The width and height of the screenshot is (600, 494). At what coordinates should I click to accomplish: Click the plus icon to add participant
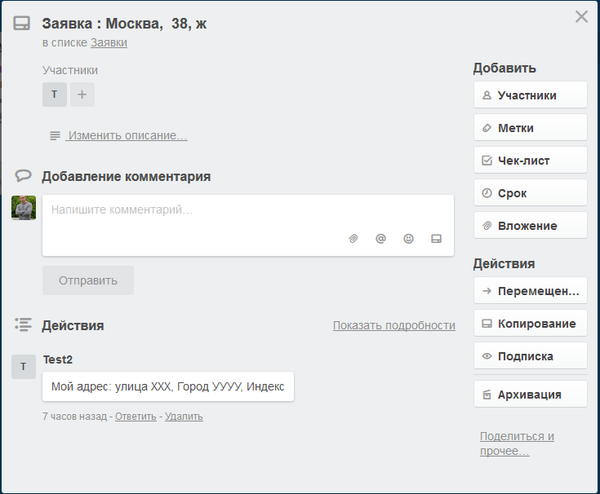tap(82, 94)
